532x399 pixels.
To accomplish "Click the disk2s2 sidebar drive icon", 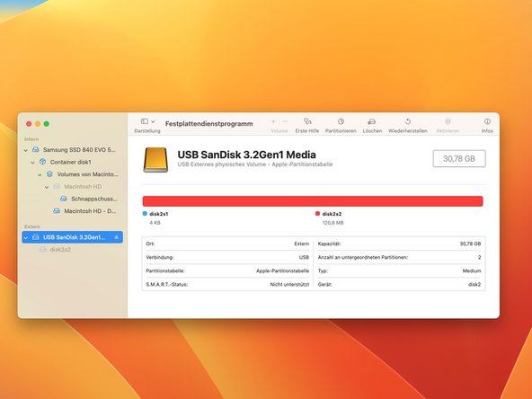I will tap(42, 250).
